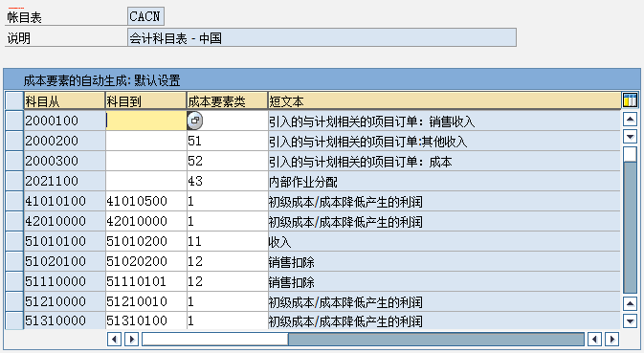Image resolution: width=644 pixels, height=353 pixels.
Task: Select the row of account 2000100
Action: pyautogui.click(x=14, y=121)
